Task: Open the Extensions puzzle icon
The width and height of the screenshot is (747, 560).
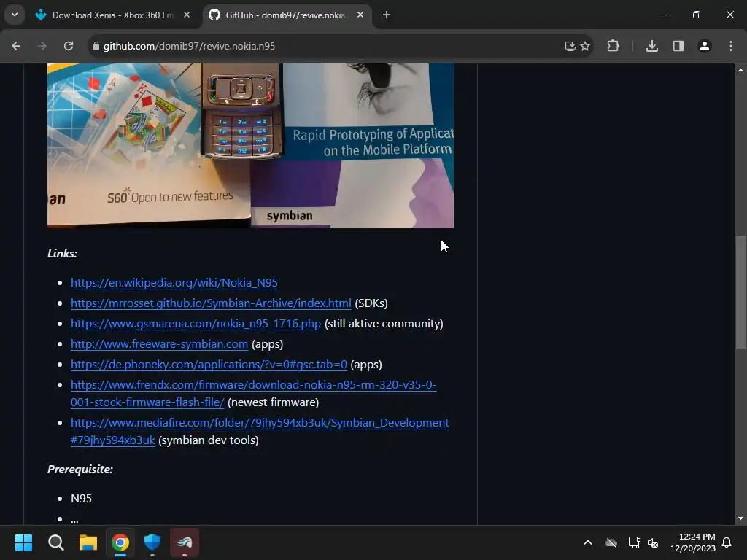Action: 613,46
